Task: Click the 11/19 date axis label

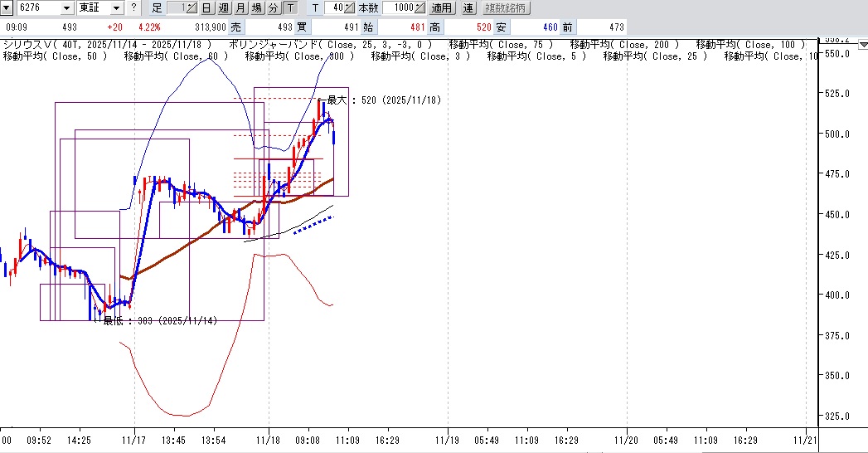Action: tap(448, 441)
